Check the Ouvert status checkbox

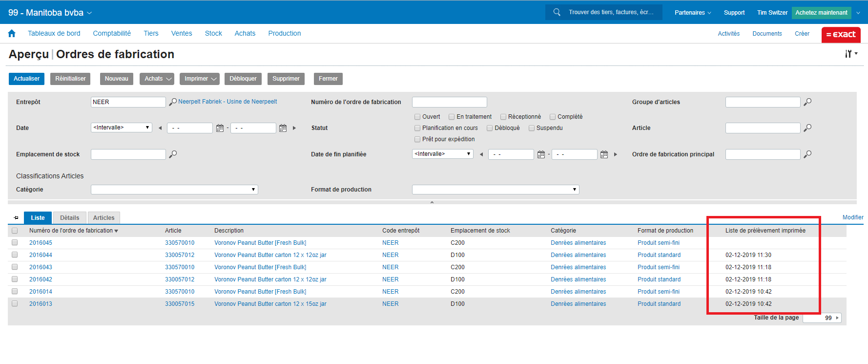click(x=417, y=117)
